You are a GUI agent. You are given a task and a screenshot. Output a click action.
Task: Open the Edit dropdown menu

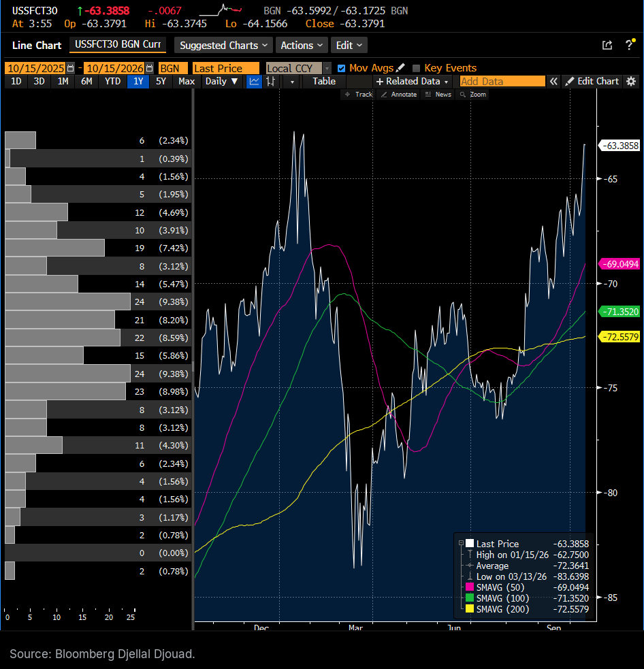[349, 45]
